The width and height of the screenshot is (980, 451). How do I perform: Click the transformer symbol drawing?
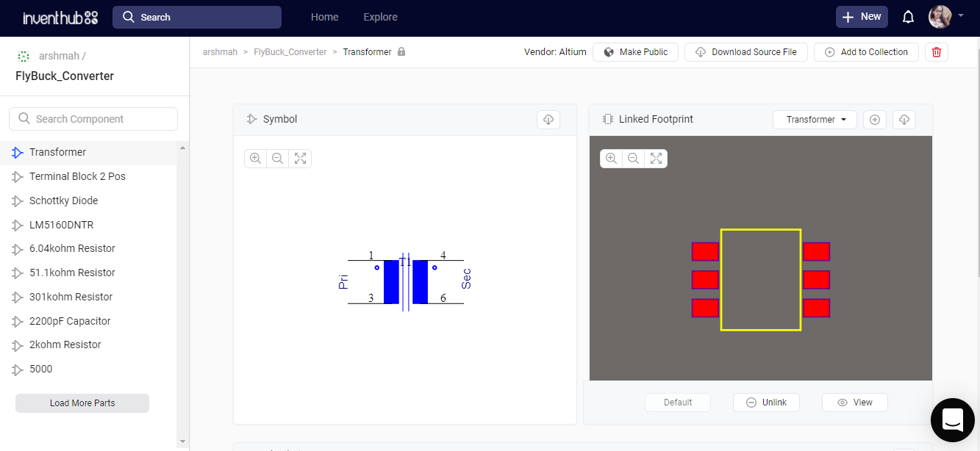pyautogui.click(x=405, y=281)
